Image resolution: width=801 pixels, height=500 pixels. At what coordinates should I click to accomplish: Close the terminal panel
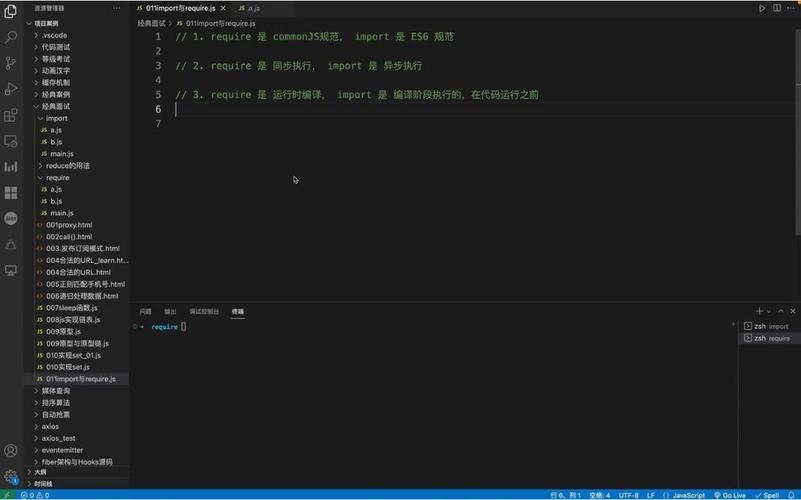[x=792, y=311]
